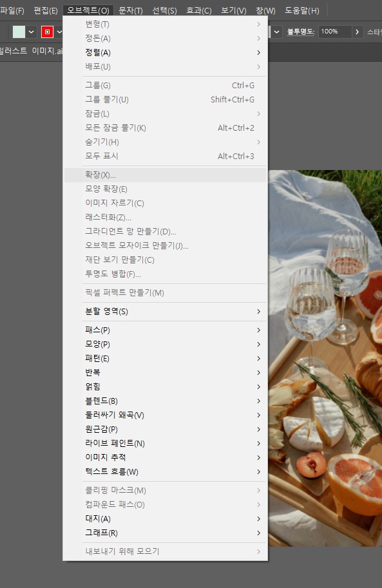Choose 오브젝트 모자이크 만들기(J)...
382x588 pixels.
tap(165, 245)
